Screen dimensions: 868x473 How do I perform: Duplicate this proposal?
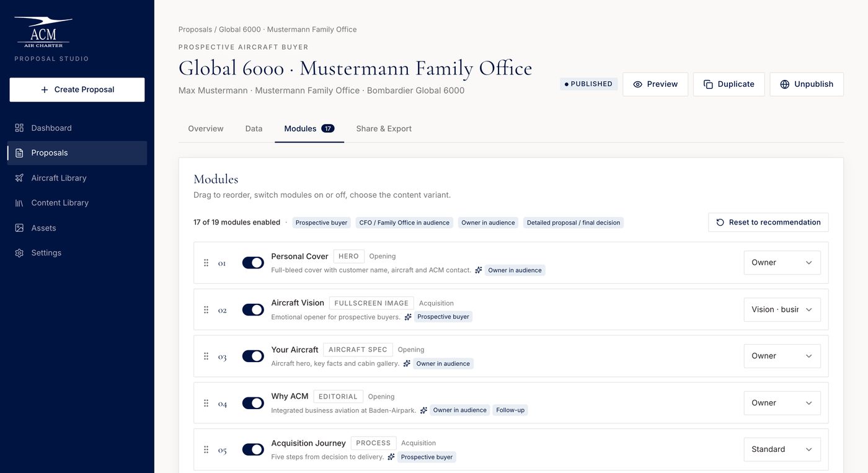tap(728, 84)
